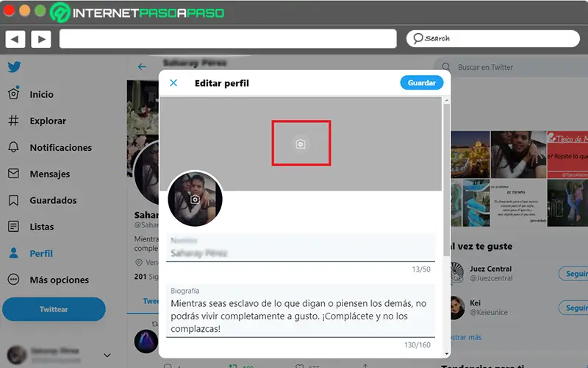Click the tweet author avatar in the timeline
588x368 pixels.
click(146, 342)
